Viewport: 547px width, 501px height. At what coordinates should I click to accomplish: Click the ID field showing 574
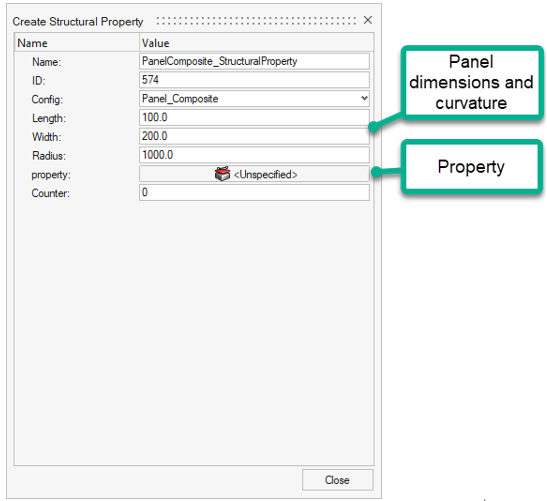pyautogui.click(x=254, y=80)
